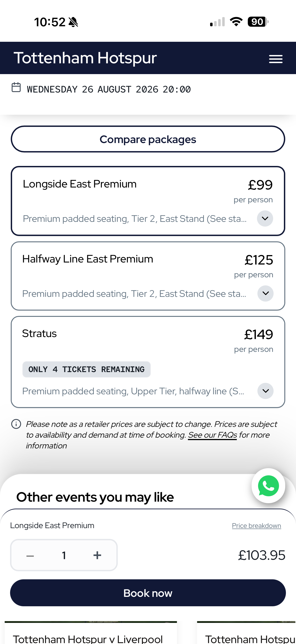Open the hamburger menu
This screenshot has width=296, height=644.
click(276, 59)
